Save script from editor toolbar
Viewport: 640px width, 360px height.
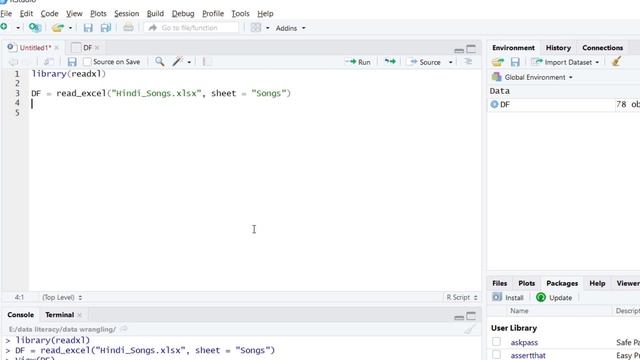click(x=72, y=62)
